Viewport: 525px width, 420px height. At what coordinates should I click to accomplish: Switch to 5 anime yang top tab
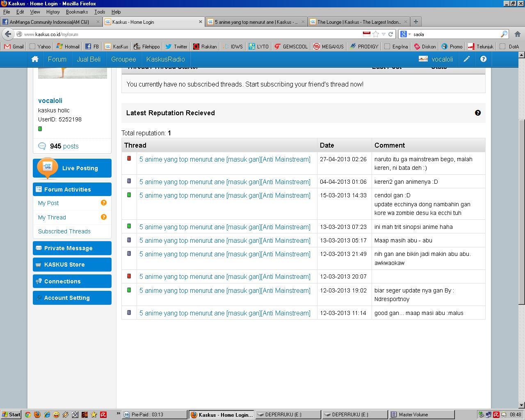pyautogui.click(x=256, y=22)
